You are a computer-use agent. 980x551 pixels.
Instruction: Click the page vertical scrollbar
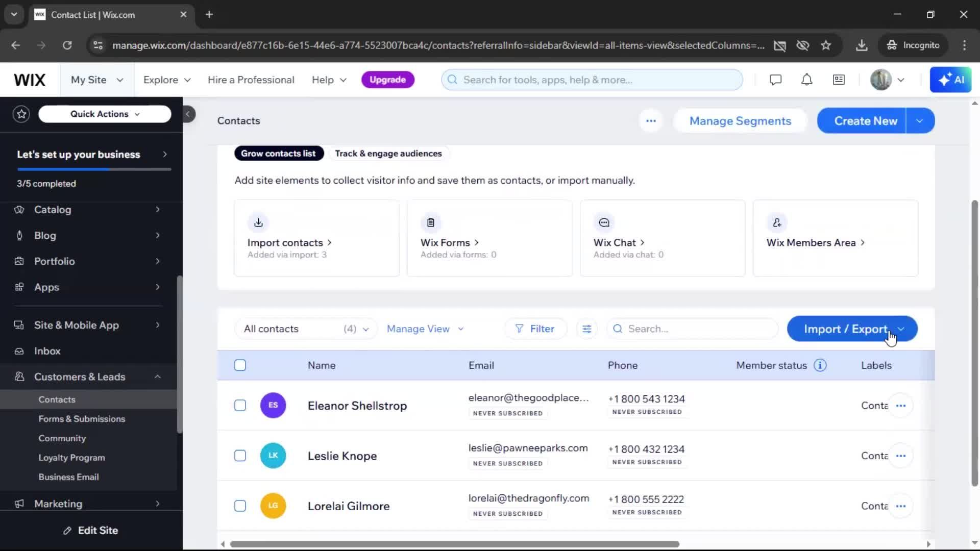(974, 343)
